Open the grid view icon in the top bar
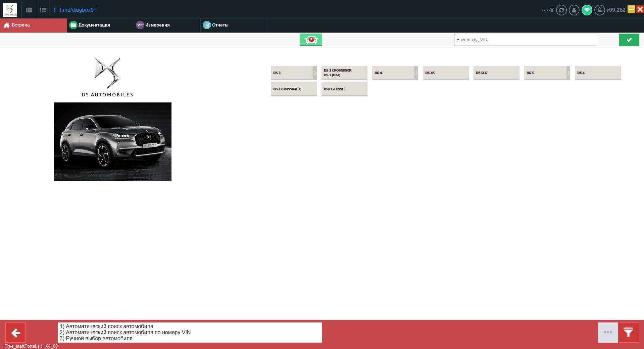Screen dimensions: 644x349 coord(29,10)
